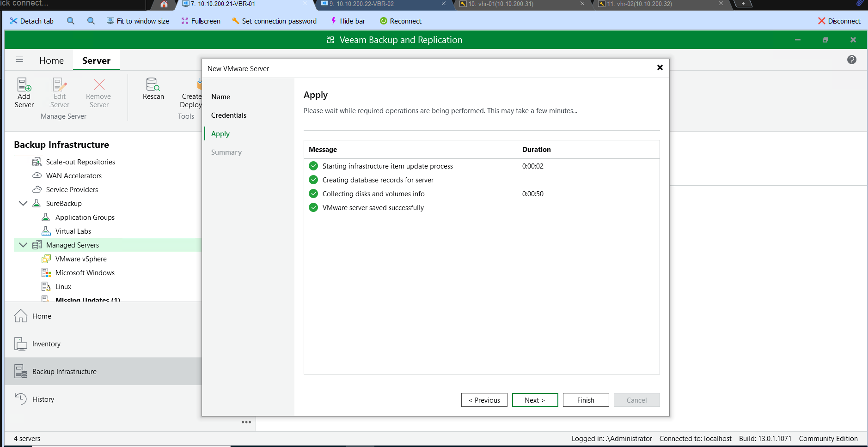Open the Home ribbon tab

51,60
